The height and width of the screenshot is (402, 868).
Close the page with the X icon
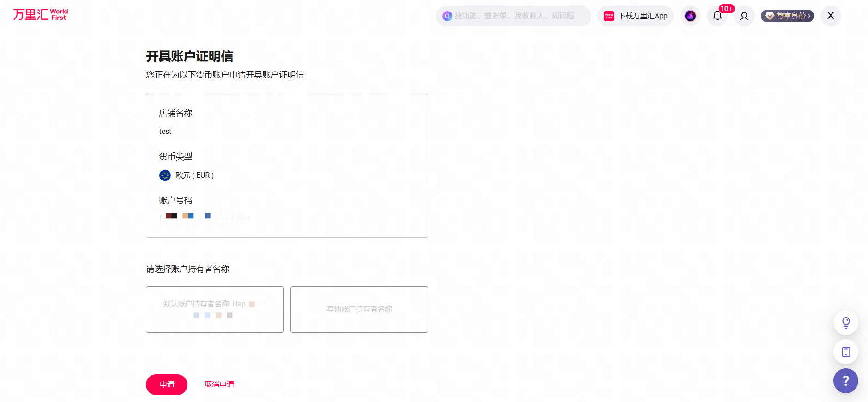[831, 16]
